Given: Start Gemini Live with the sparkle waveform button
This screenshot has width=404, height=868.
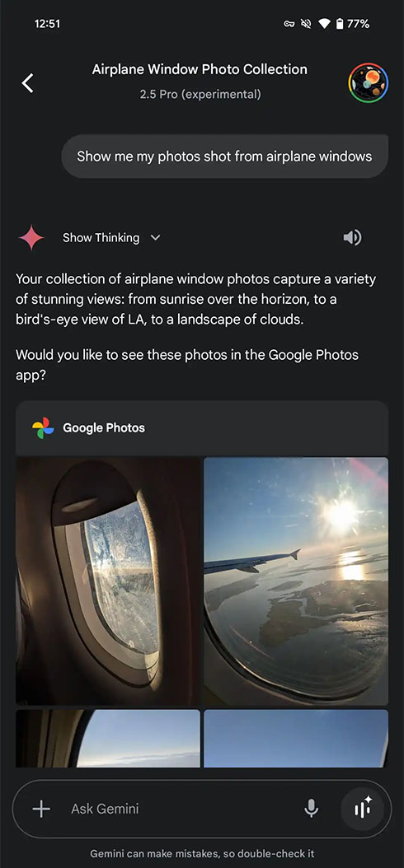Looking at the screenshot, I should [x=363, y=809].
